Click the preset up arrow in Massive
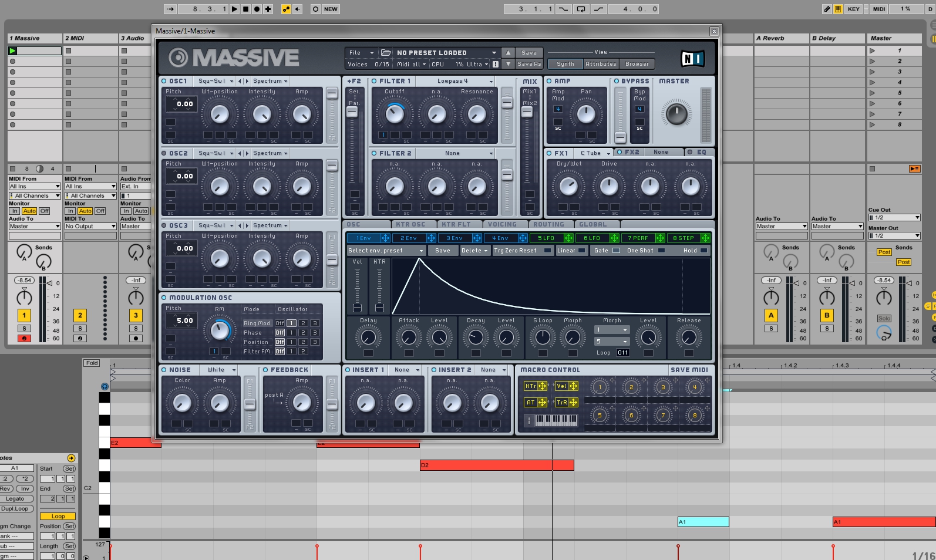 (508, 52)
